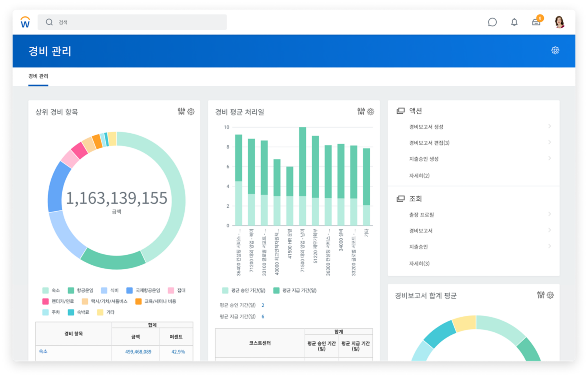Click in the 검색 search field
This screenshot has width=588, height=377.
pyautogui.click(x=132, y=22)
